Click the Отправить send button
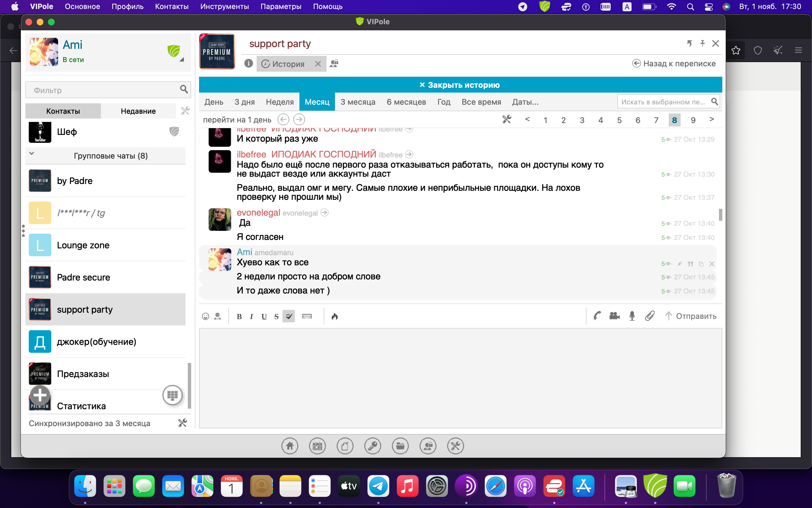Screen dimensions: 812x508 691,316
